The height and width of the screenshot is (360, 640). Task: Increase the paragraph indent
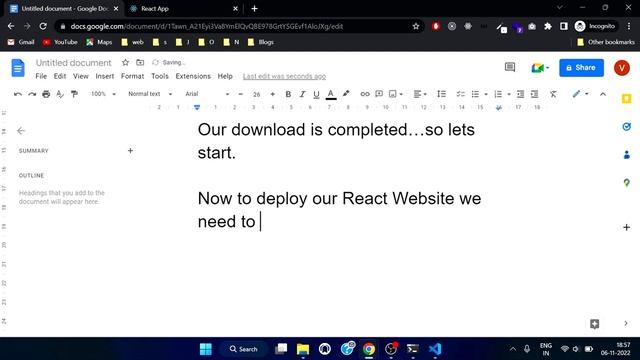pos(534,94)
